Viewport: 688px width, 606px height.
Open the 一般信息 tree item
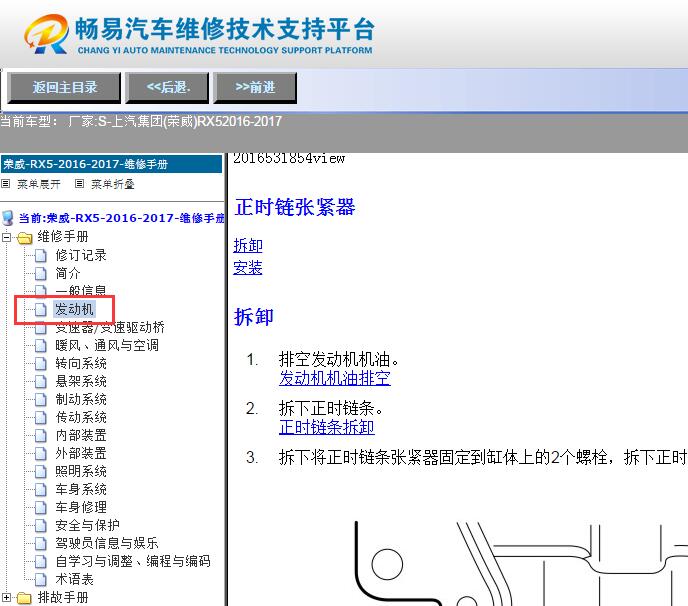[x=81, y=290]
